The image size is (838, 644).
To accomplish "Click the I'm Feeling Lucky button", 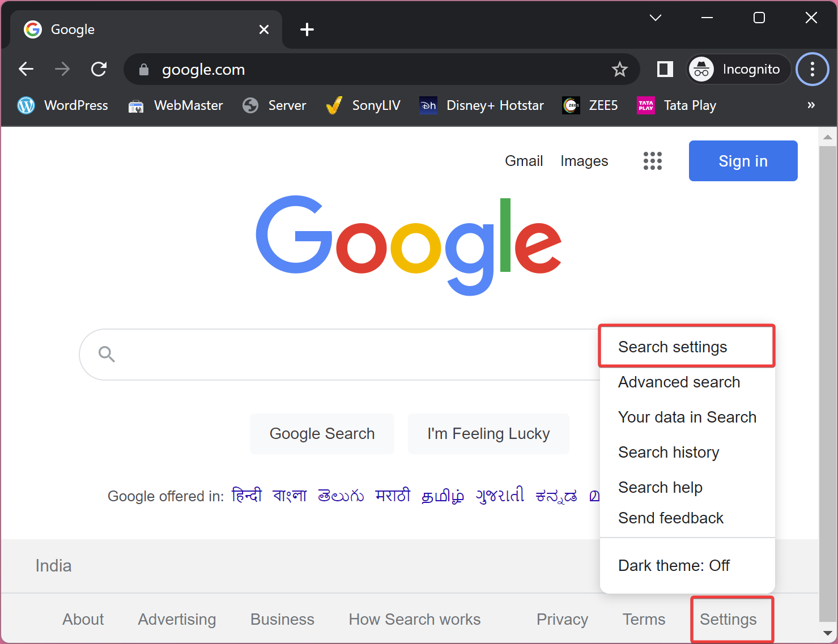I will [x=488, y=433].
